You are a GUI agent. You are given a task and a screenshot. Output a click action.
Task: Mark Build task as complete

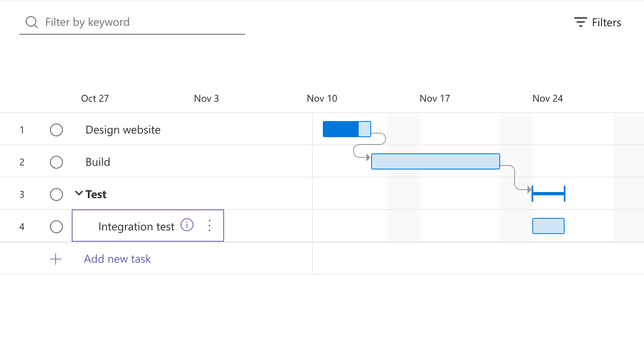[x=56, y=162]
